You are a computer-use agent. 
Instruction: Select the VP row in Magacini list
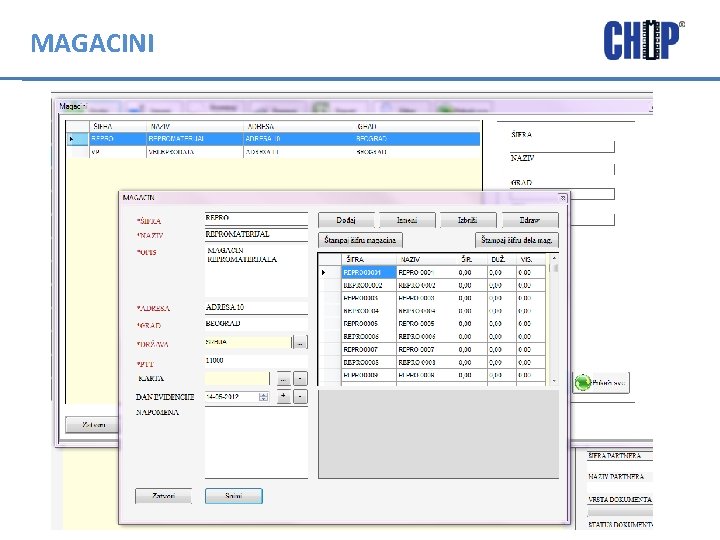click(274, 152)
